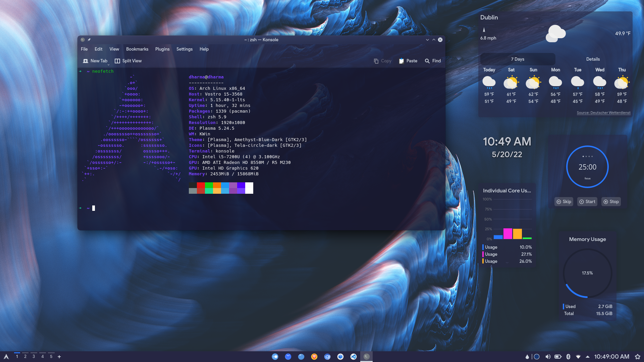The image size is (644, 362).
Task: Switch to the weather Details tab
Action: (x=593, y=59)
